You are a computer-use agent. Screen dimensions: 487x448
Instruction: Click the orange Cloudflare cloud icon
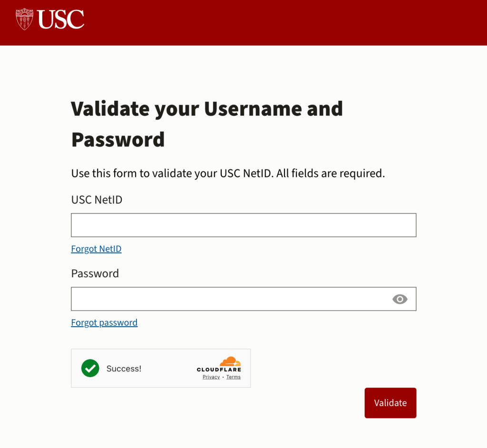(x=231, y=362)
